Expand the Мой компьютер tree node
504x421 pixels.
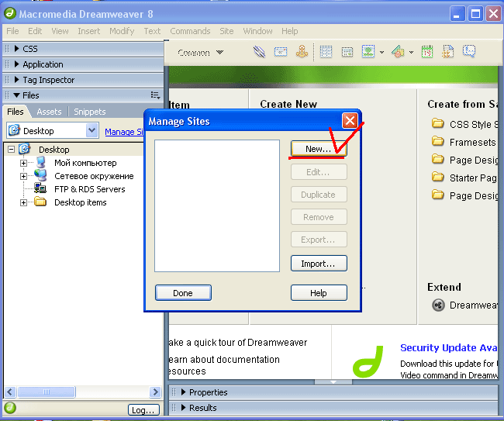point(23,163)
